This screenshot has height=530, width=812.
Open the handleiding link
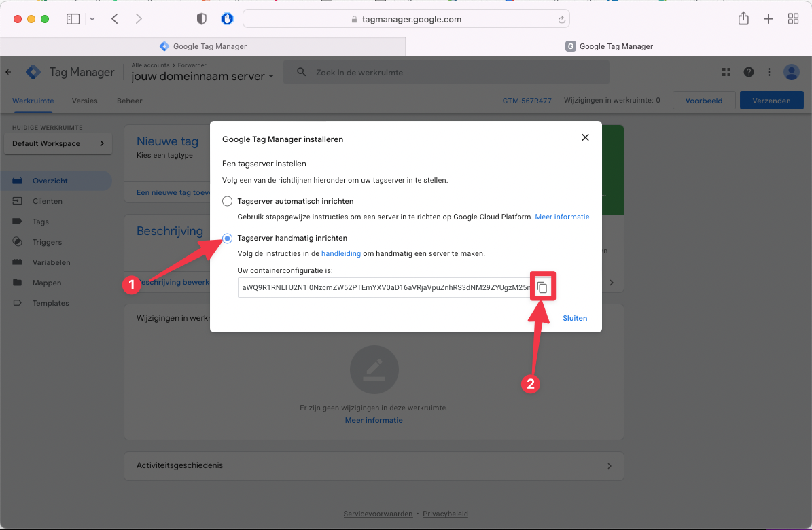pyautogui.click(x=340, y=253)
